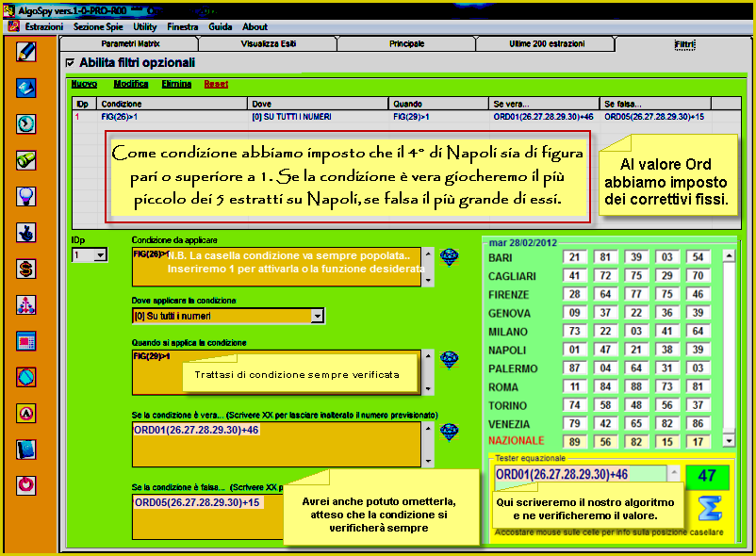Click the dollar sign sidebar icon
Viewport: 756px width, 556px height.
pyautogui.click(x=26, y=269)
